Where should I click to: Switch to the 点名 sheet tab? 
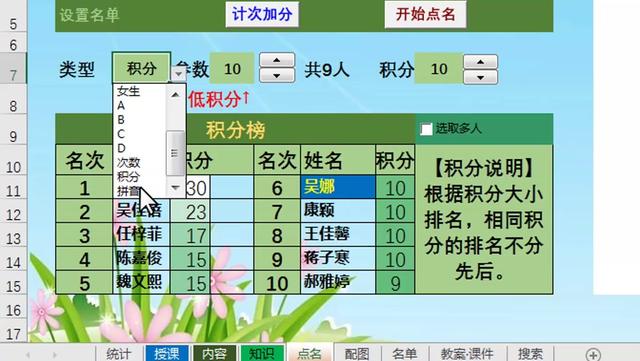coord(310,354)
